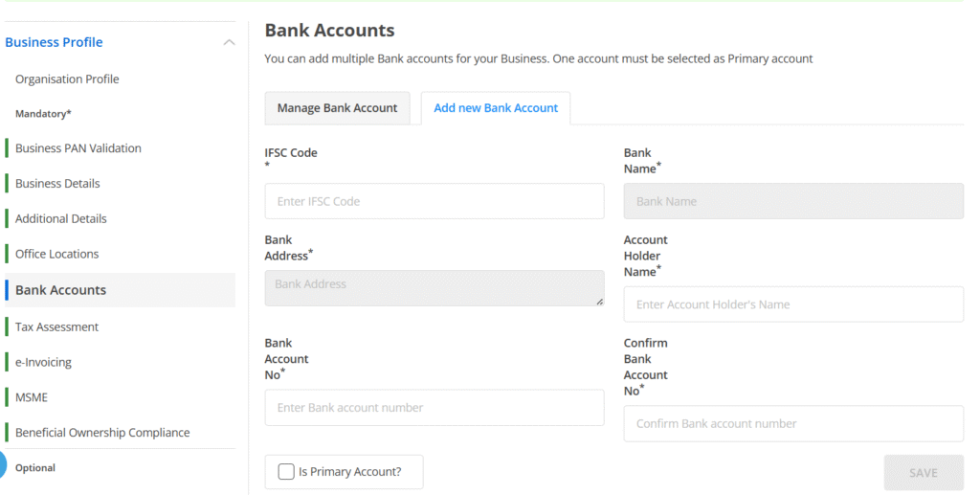Go to Business PAN Validation
980x495 pixels.
click(78, 148)
